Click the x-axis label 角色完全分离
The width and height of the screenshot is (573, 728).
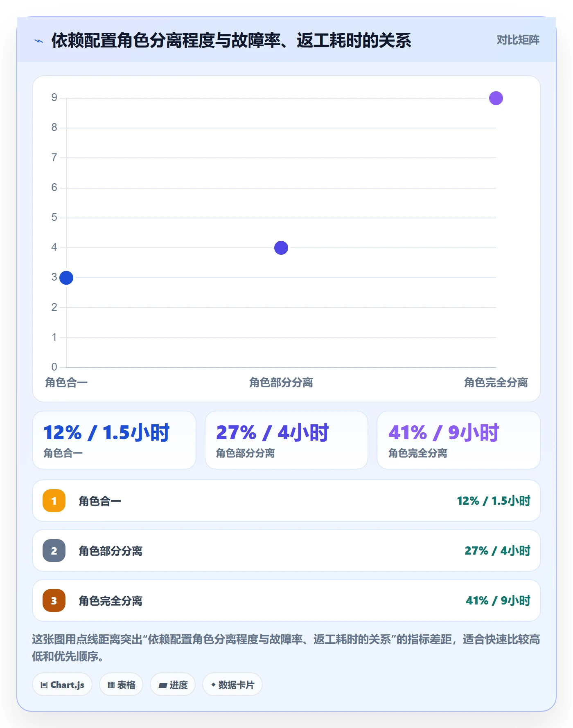click(496, 383)
